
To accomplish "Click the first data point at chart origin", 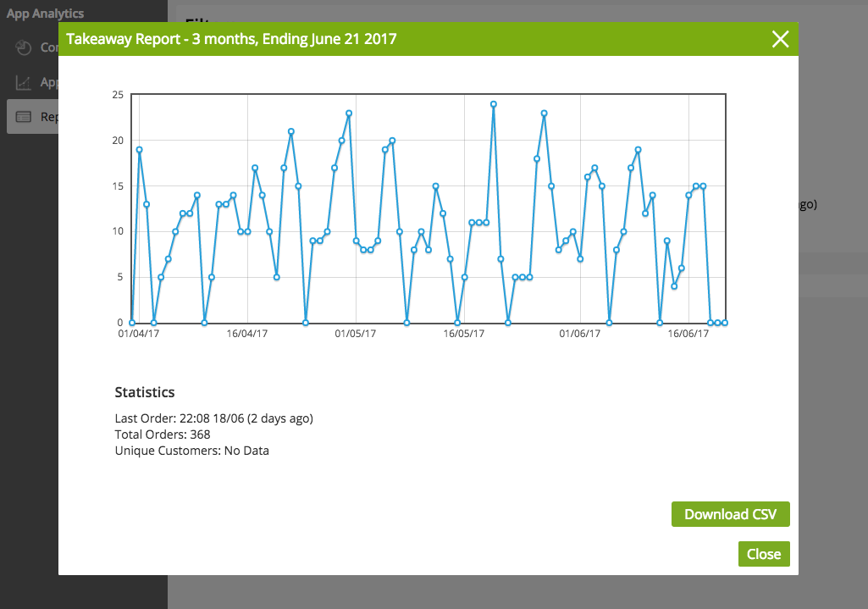I will [132, 323].
